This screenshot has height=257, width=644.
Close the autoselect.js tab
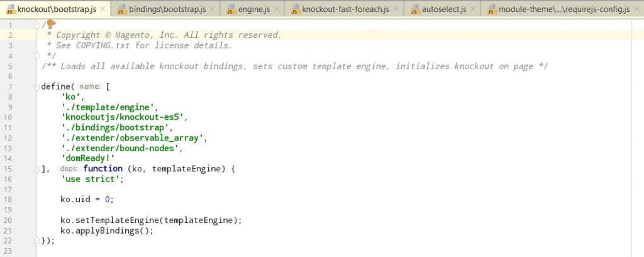[x=472, y=9]
